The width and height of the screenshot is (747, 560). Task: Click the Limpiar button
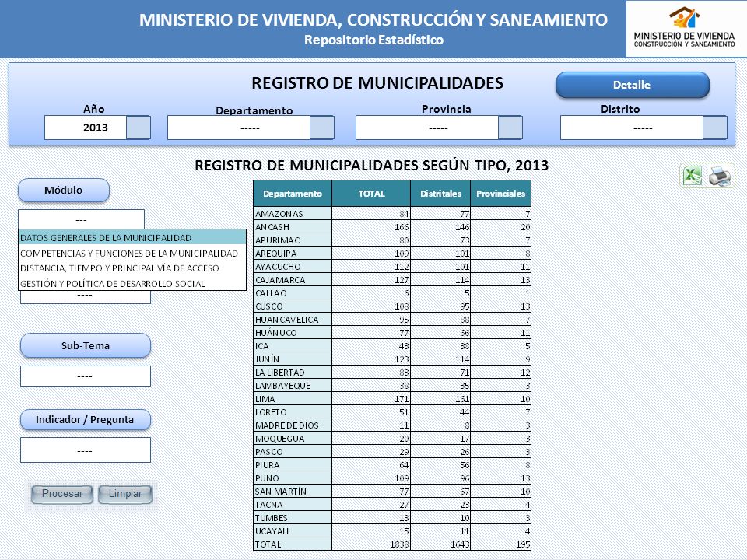point(124,494)
